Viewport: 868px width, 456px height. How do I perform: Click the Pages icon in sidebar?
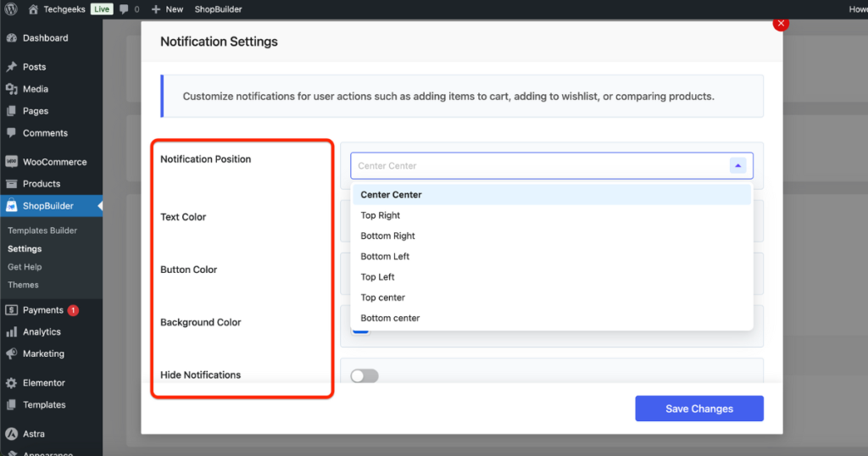tap(12, 111)
